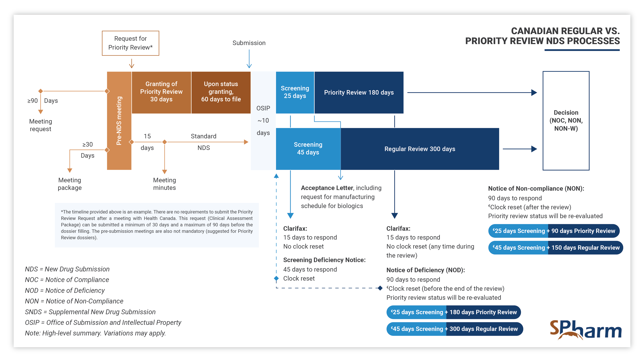644x362 pixels.
Task: Click 'NOC = Notice of Compliance'
Action: click(x=67, y=280)
